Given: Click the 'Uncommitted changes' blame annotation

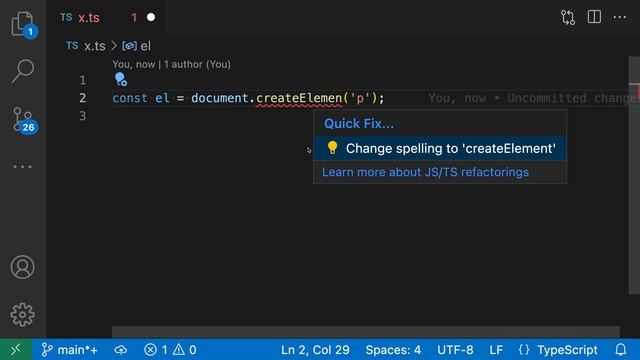Looking at the screenshot, I should point(573,98).
